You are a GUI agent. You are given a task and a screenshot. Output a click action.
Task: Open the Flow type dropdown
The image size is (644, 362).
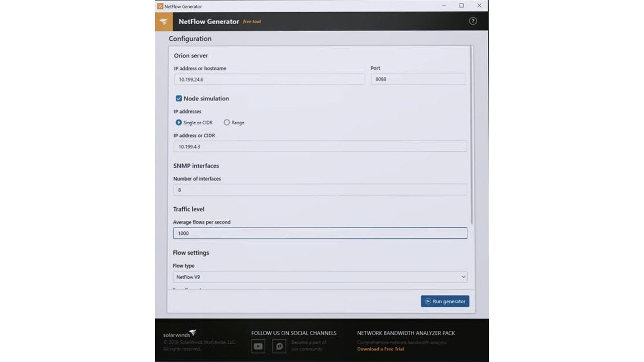320,277
